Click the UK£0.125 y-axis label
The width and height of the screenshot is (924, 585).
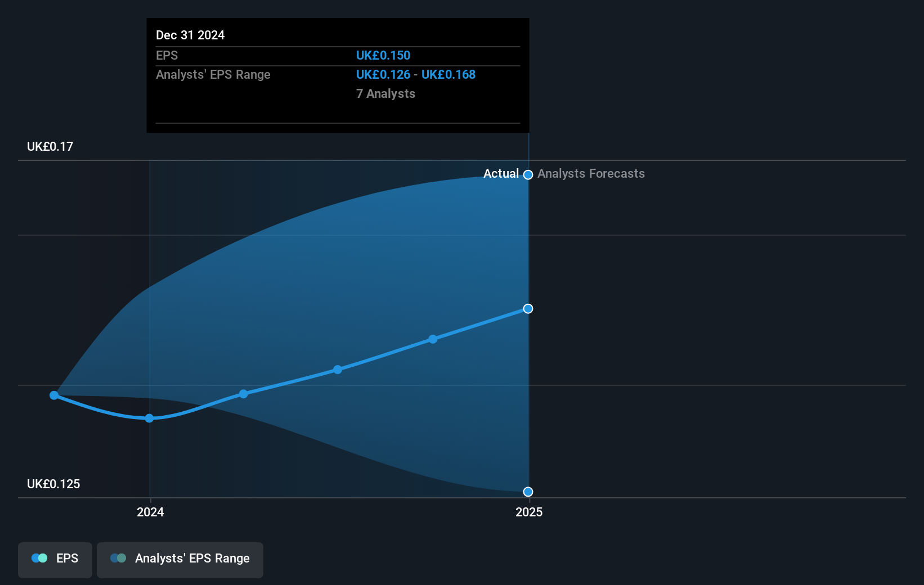click(x=53, y=484)
